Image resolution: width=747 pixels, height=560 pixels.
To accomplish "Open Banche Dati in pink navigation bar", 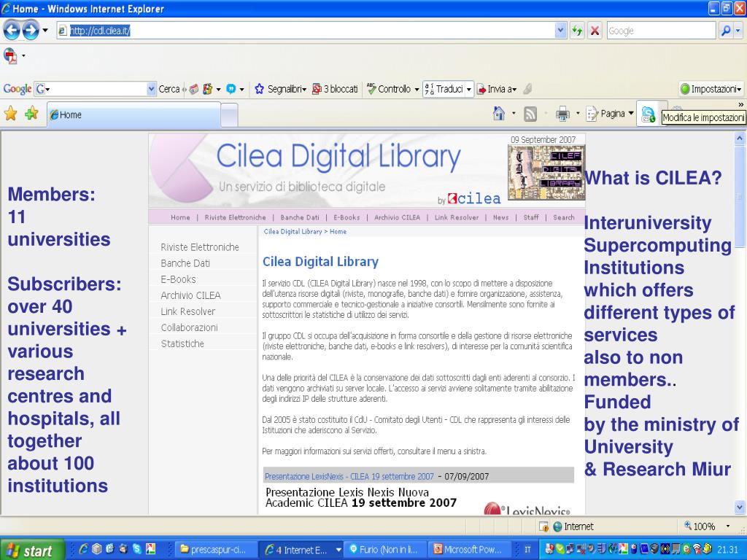I will pos(300,217).
